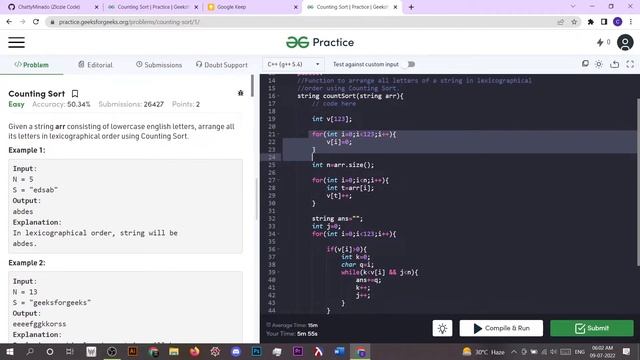Open Photoshop from the taskbar
Viewport: 640px width, 360px height.
[256, 352]
